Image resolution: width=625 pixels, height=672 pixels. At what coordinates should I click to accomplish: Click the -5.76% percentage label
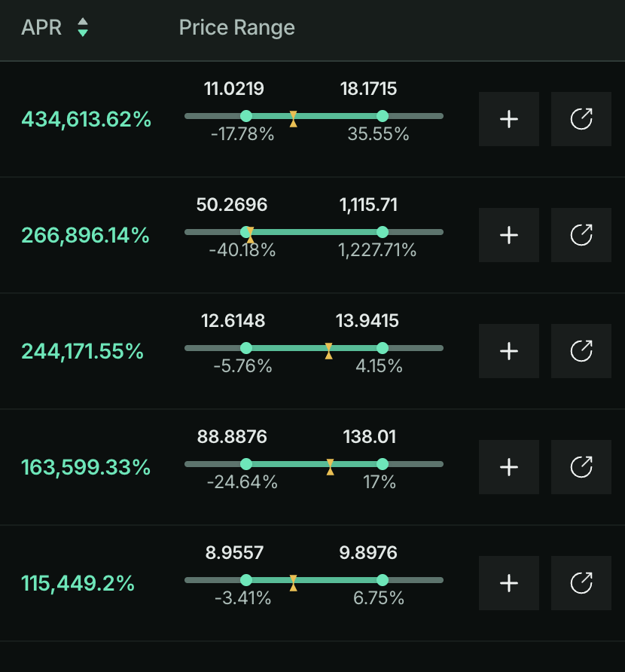(243, 366)
